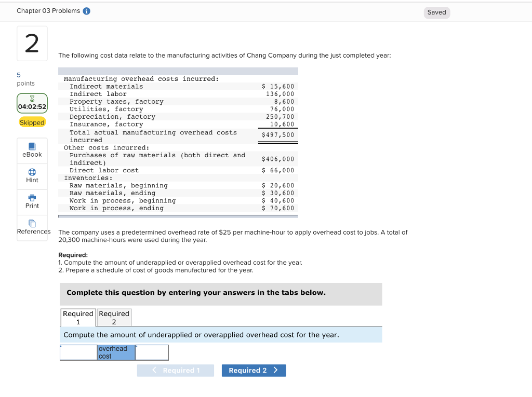
Task: Select the Required 1 tab
Action: (x=77, y=317)
